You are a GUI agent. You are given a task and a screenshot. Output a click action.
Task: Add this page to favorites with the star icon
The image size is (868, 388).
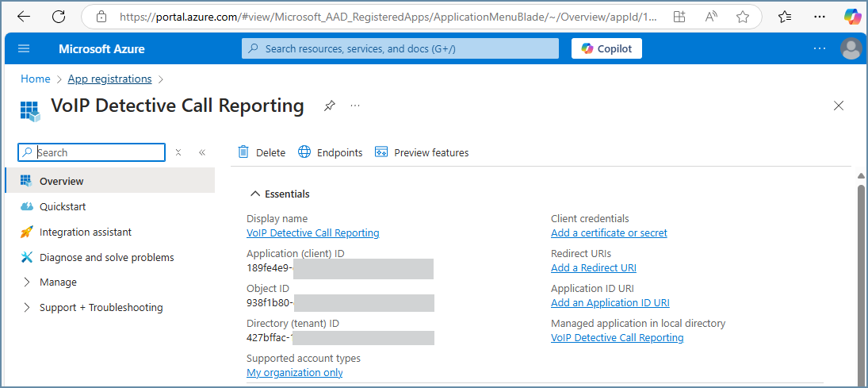(x=743, y=17)
